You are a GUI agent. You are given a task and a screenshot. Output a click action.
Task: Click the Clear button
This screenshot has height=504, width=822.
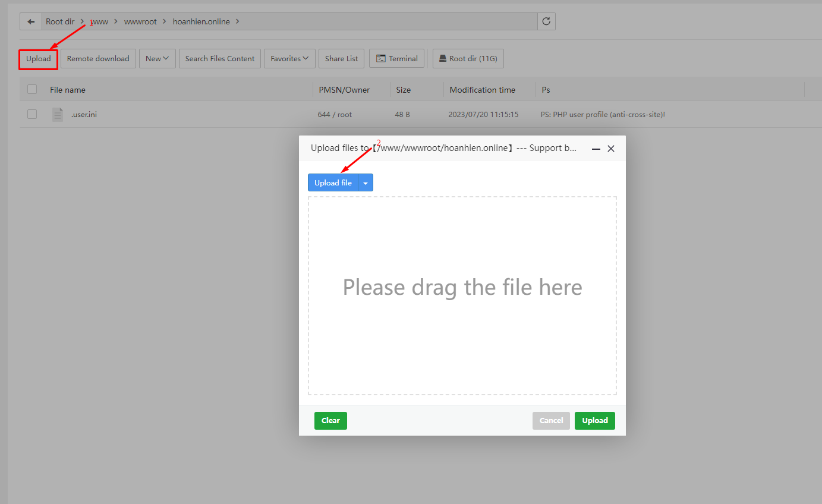[330, 421]
